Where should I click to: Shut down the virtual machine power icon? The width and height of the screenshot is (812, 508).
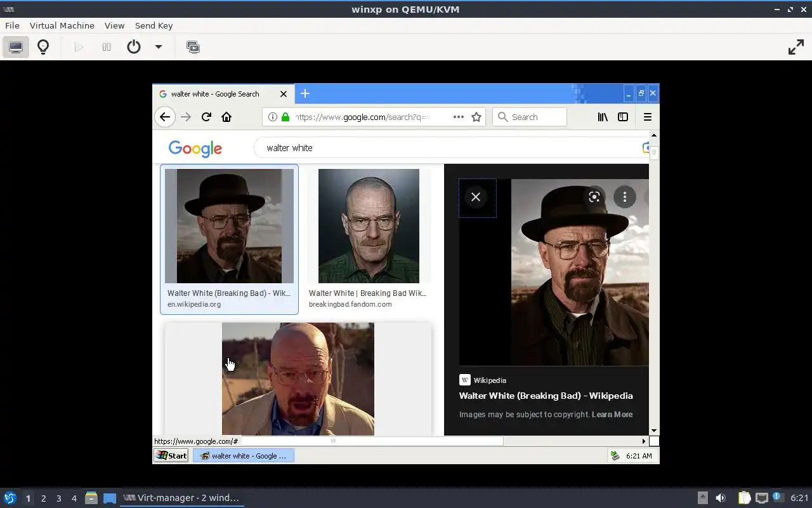[134, 47]
